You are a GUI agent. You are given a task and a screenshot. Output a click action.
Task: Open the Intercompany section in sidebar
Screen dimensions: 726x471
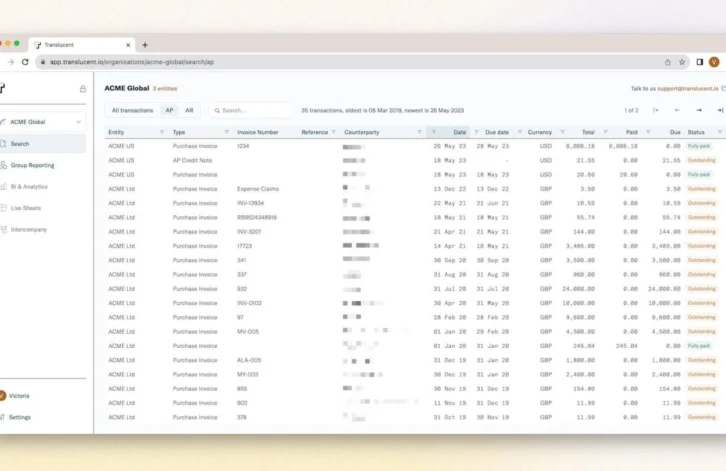29,230
